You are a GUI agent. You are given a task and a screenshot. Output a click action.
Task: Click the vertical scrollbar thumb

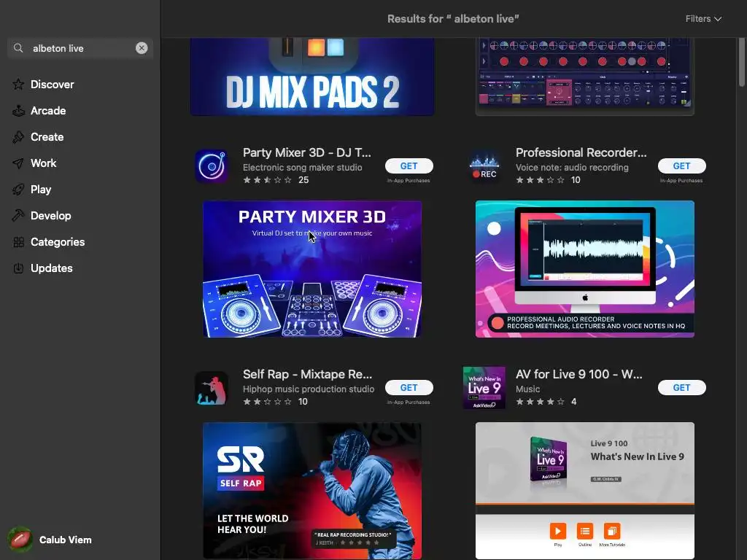tap(741, 63)
